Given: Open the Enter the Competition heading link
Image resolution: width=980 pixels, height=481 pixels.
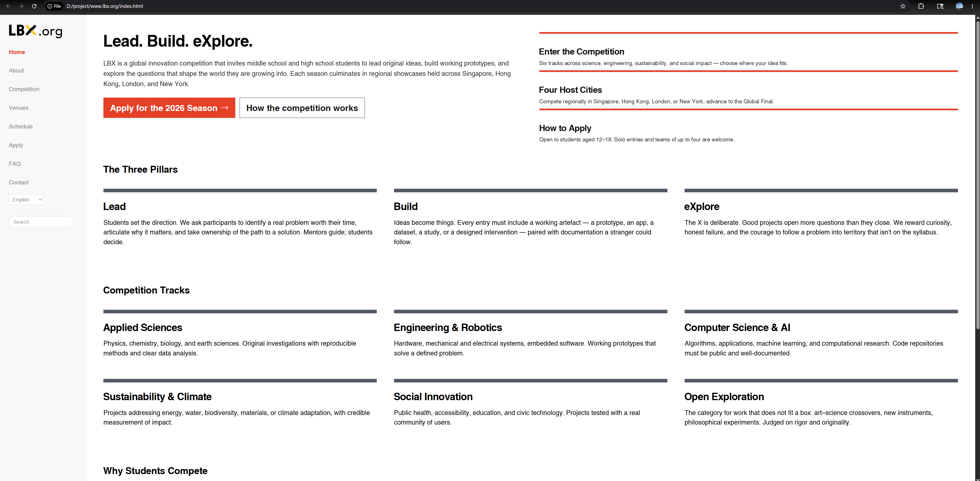Looking at the screenshot, I should [x=581, y=51].
